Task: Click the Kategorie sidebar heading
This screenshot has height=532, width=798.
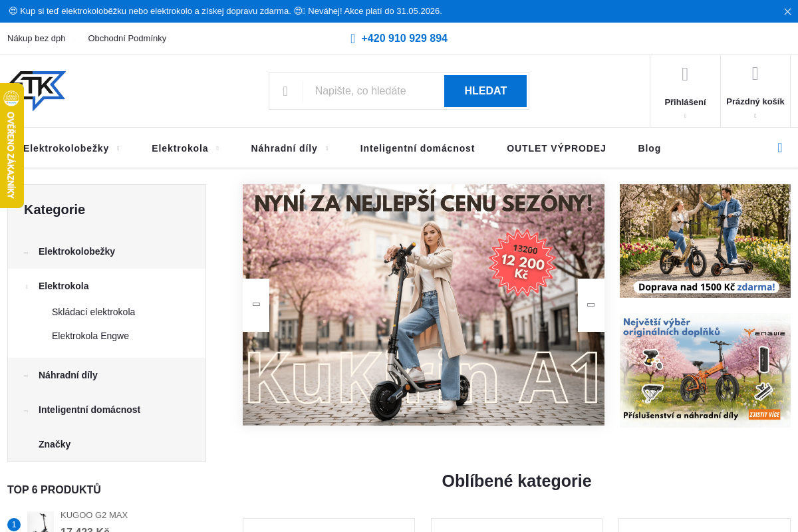Action: (x=55, y=209)
